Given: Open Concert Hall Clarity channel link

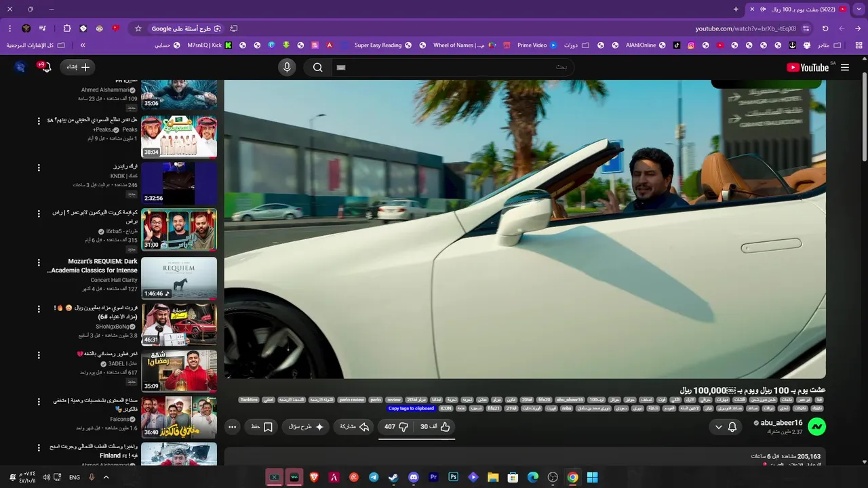Looking at the screenshot, I should pyautogui.click(x=114, y=280).
